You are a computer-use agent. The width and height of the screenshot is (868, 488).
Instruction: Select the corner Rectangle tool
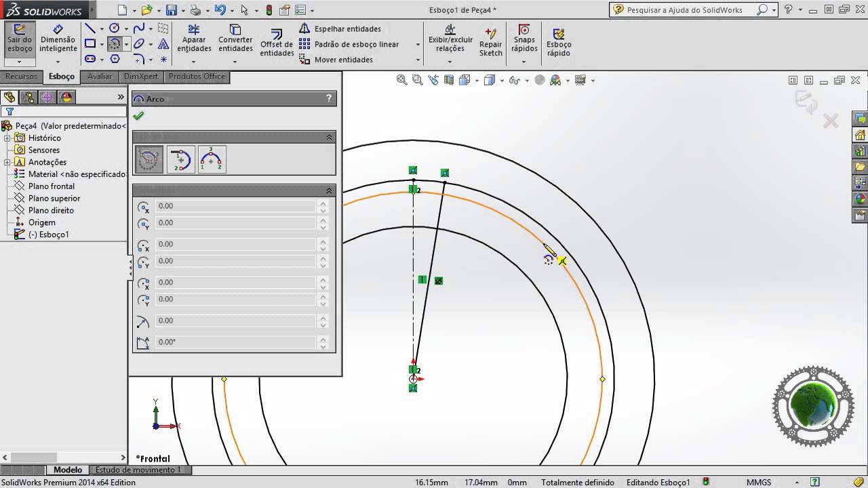point(90,44)
